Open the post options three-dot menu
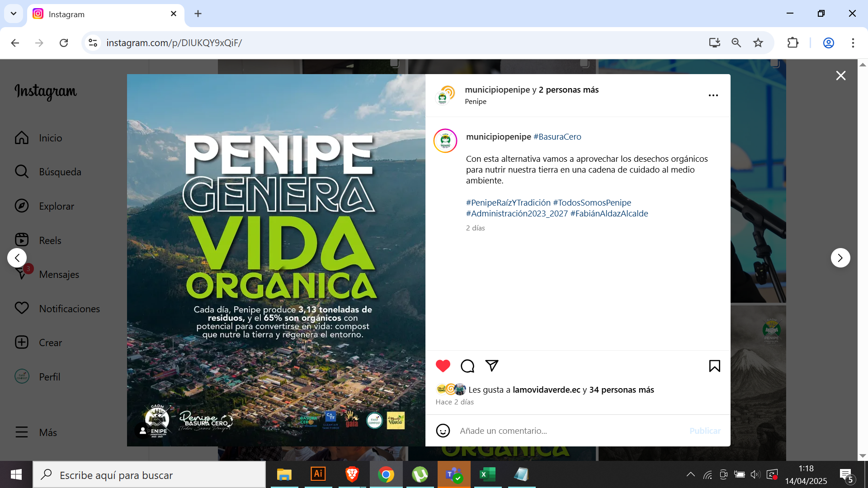Image resolution: width=868 pixels, height=488 pixels. 713,95
